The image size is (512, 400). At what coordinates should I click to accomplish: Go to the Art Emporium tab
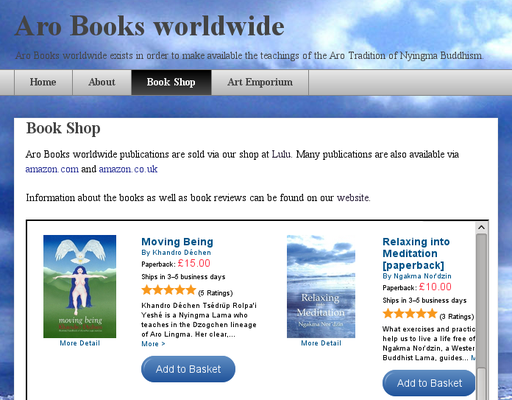(260, 82)
